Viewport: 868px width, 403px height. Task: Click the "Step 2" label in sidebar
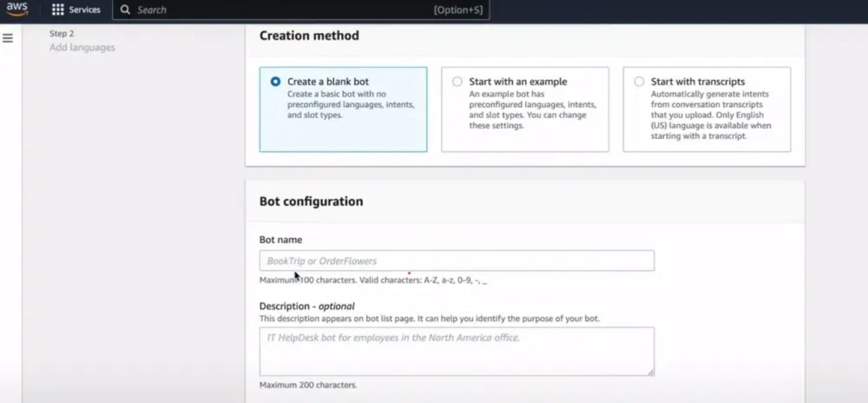(61, 32)
